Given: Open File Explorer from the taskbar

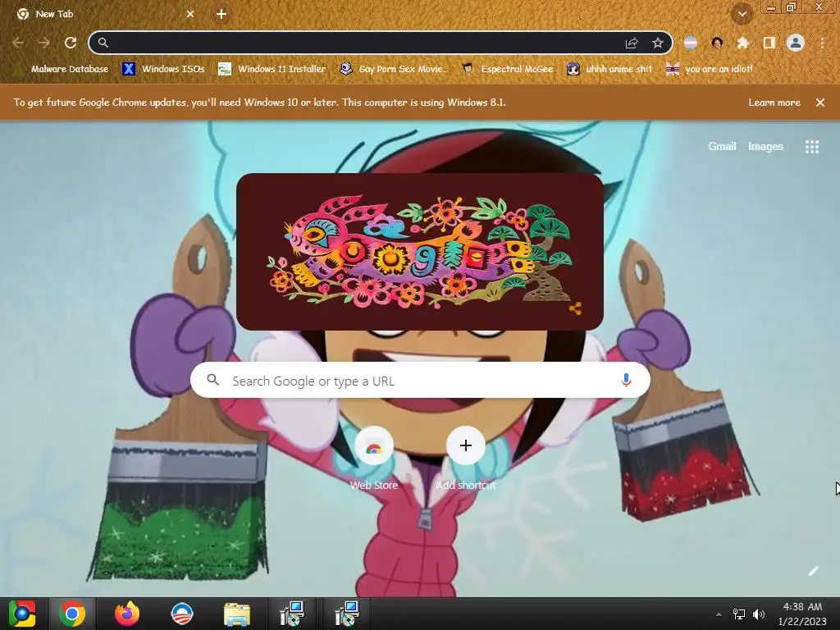Looking at the screenshot, I should pos(237,614).
